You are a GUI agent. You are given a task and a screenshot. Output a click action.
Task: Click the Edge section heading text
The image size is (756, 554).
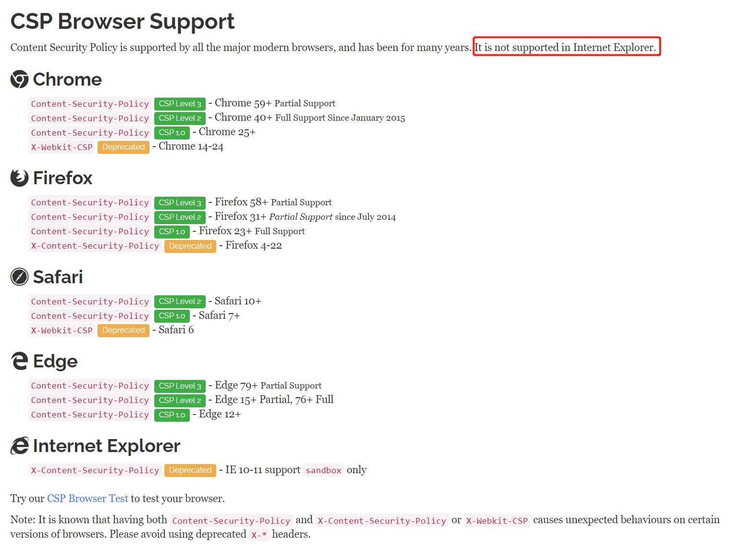pyautogui.click(x=55, y=361)
